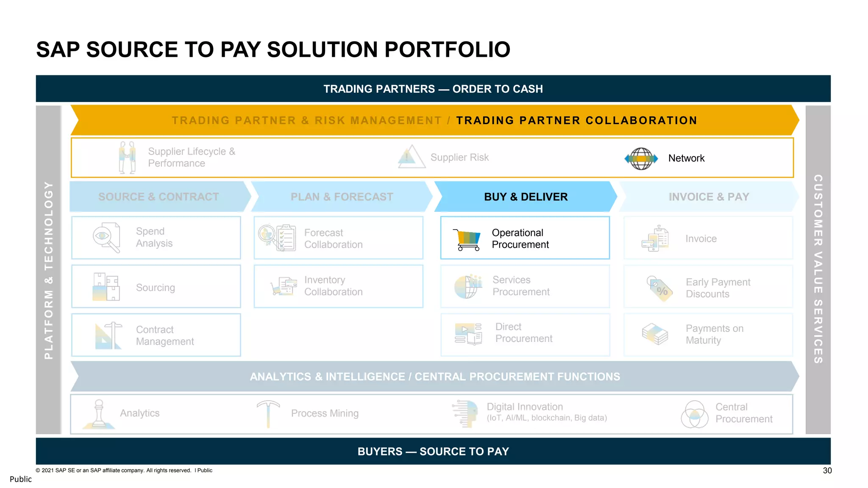Click the Analytics & Intelligence arrow banner
This screenshot has width=868, height=488.
click(x=435, y=376)
